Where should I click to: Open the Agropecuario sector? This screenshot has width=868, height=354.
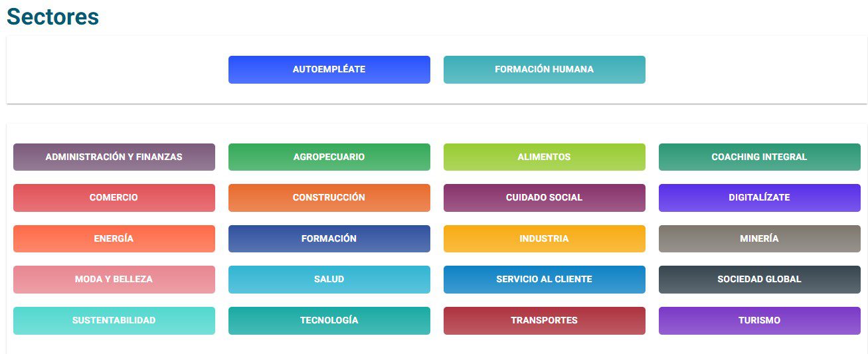click(329, 157)
